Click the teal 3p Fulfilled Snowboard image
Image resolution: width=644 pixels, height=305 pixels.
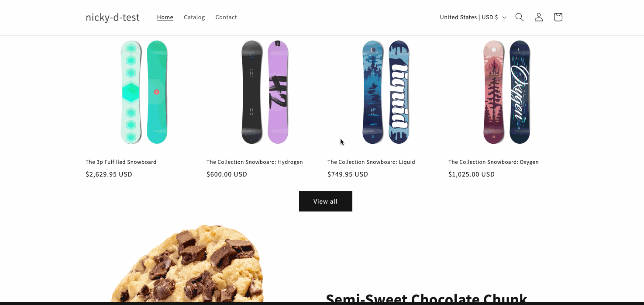pos(144,92)
